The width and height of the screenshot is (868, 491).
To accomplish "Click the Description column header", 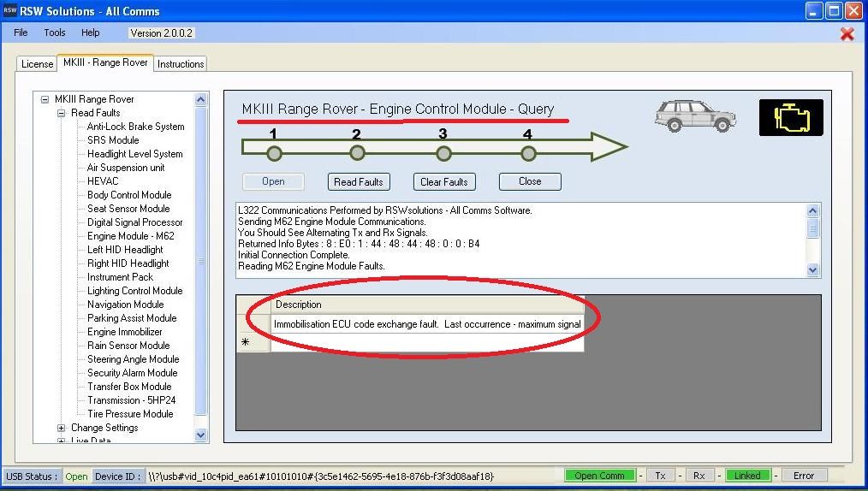I will (427, 305).
